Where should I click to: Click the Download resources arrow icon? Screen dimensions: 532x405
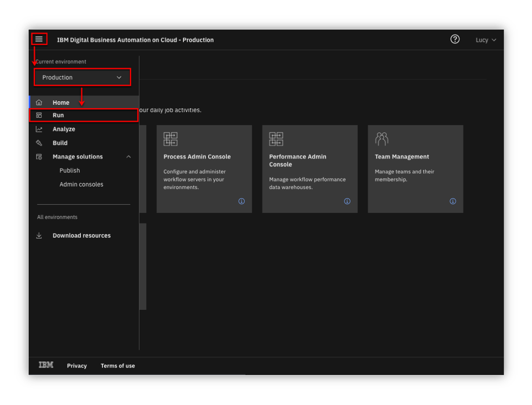click(x=39, y=236)
